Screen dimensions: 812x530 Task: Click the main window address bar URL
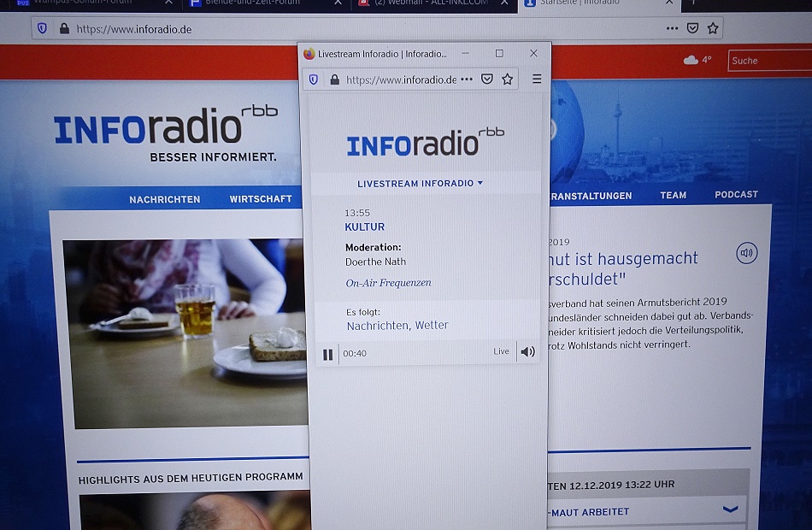click(x=134, y=30)
